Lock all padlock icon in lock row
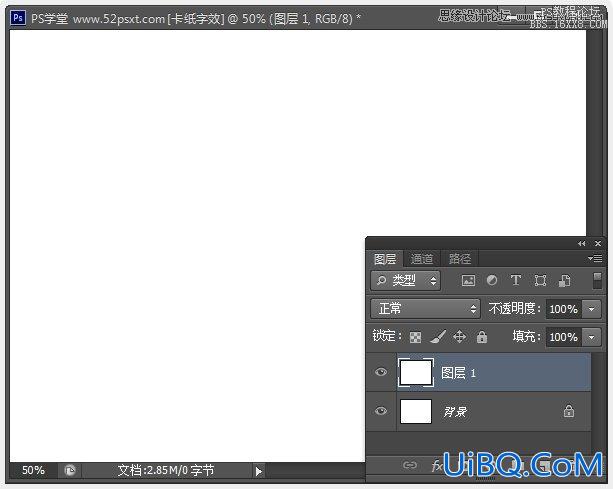 [x=482, y=337]
